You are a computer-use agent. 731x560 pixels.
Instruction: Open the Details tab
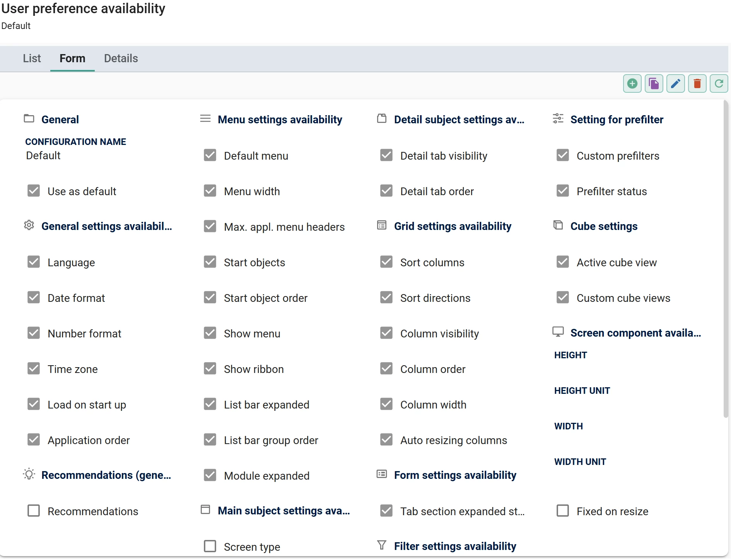tap(121, 59)
